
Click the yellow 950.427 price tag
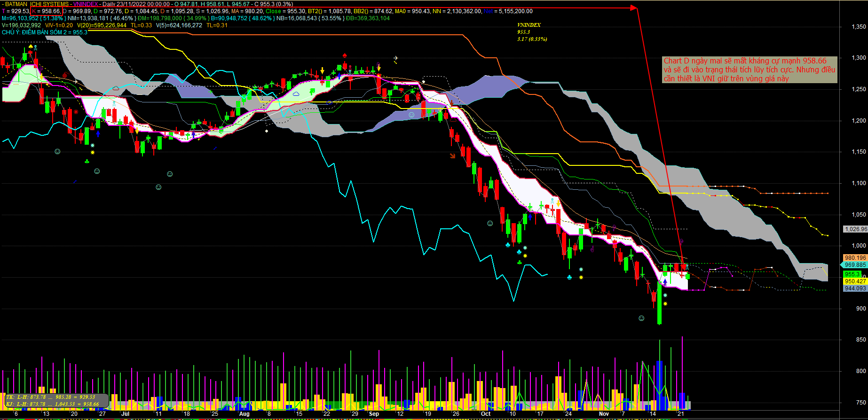855,281
